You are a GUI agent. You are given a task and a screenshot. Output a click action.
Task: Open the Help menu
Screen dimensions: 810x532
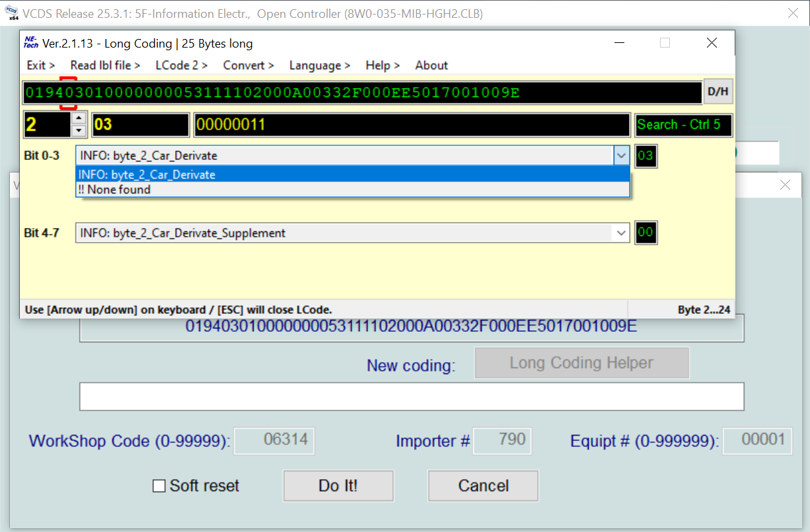[x=383, y=65]
